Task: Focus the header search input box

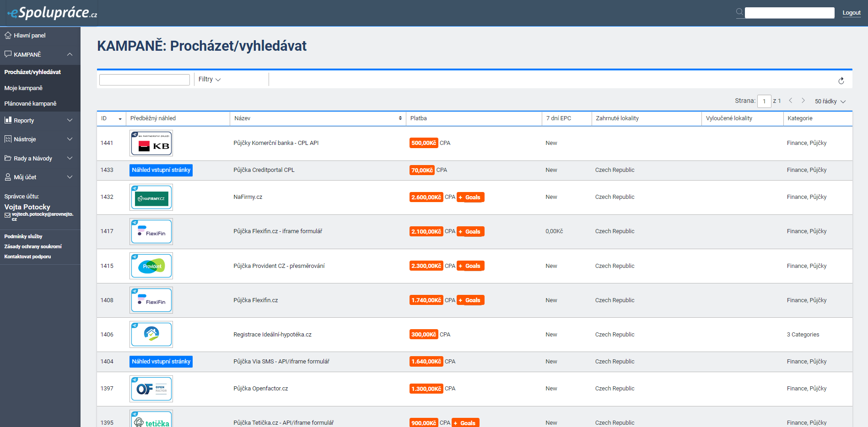Action: [x=790, y=13]
